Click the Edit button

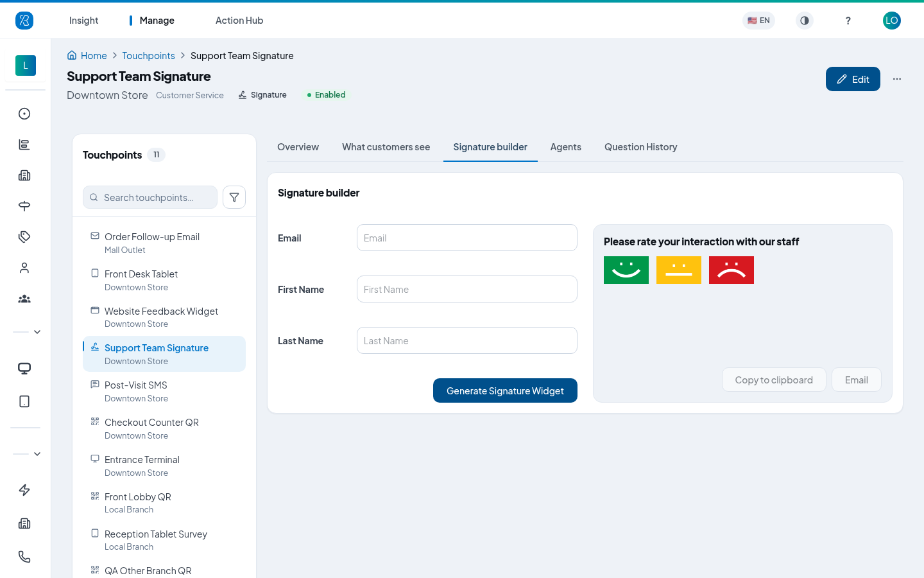click(x=853, y=79)
